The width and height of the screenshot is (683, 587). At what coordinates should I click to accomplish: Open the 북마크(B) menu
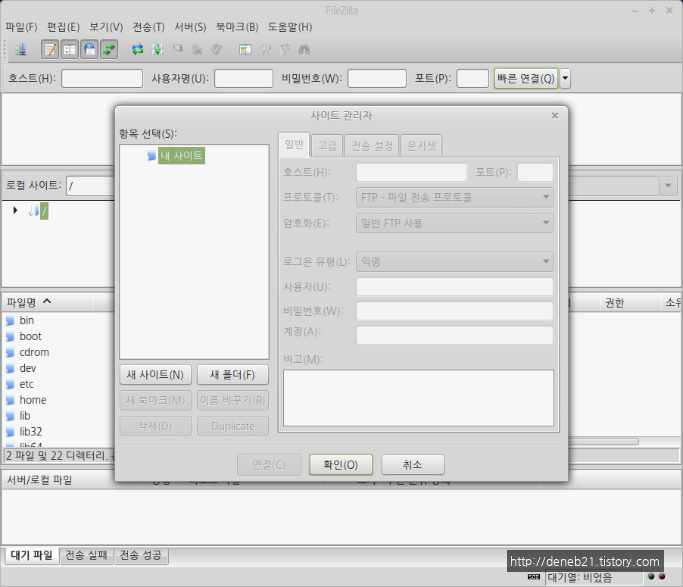(237, 27)
